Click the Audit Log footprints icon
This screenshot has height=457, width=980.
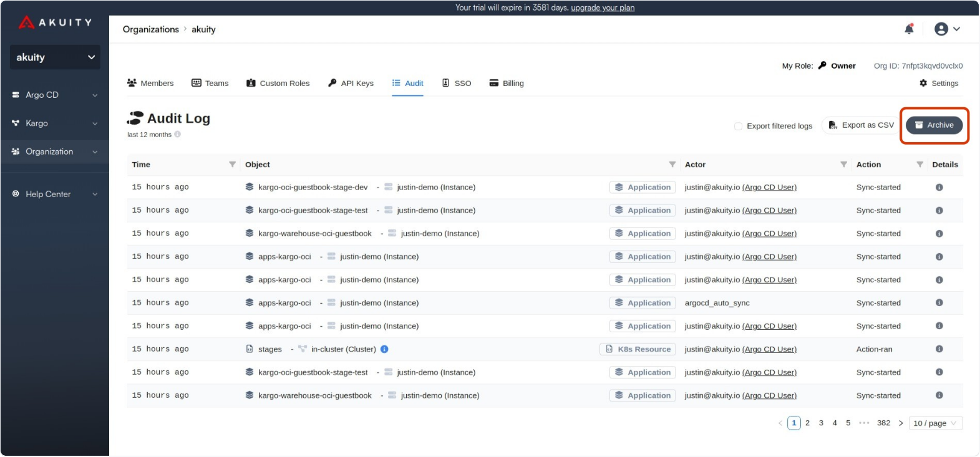click(x=135, y=118)
